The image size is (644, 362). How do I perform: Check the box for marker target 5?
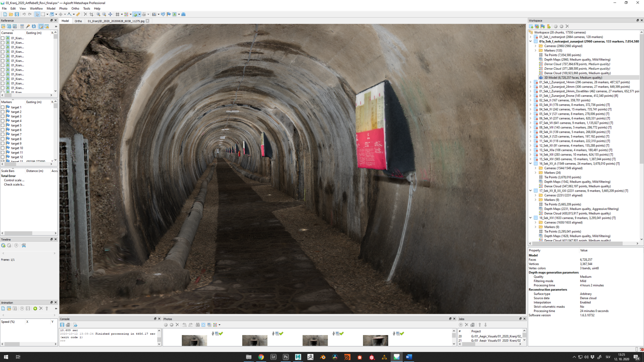3,125
